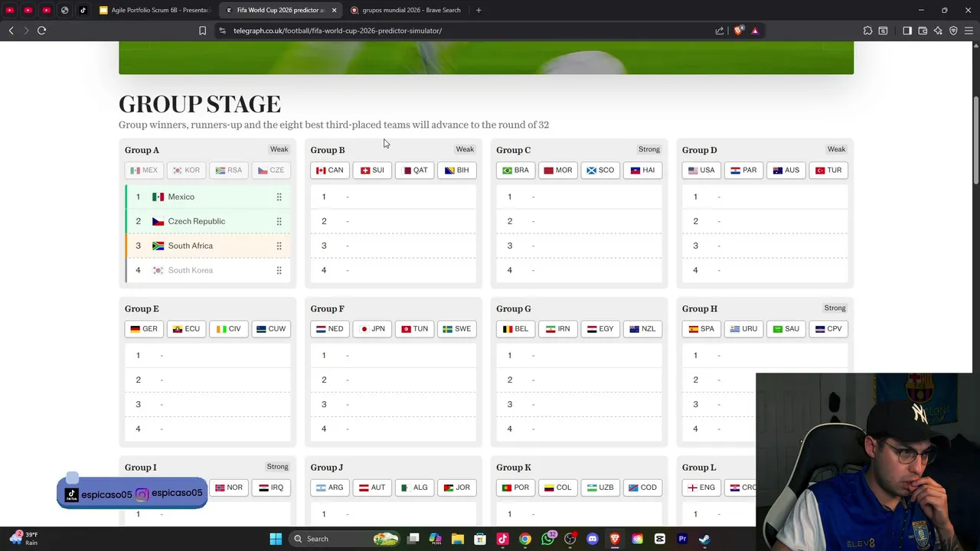Screen dimensions: 980x551
Task: Open Brave Rewards triangle icon
Action: 755,31
